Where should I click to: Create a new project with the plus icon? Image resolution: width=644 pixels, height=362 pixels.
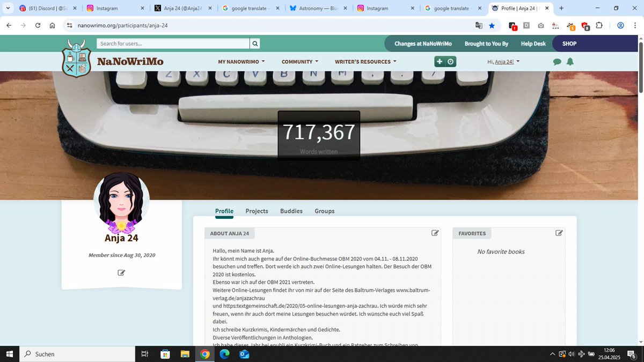pyautogui.click(x=440, y=61)
